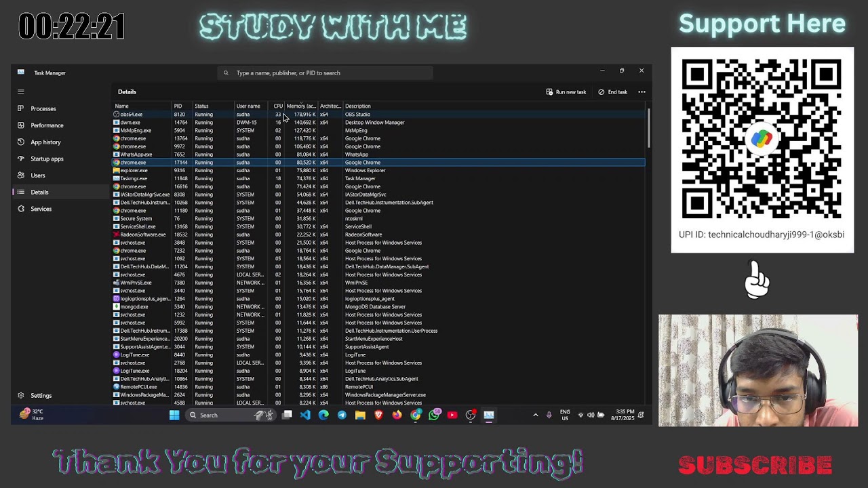This screenshot has width=868, height=488.
Task: Click the mongod.exe process icon
Action: click(x=117, y=306)
